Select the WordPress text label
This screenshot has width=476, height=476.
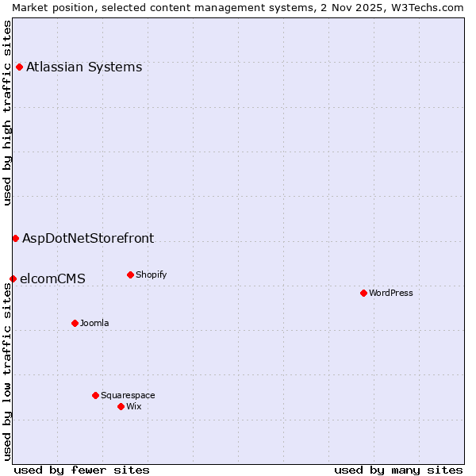(390, 293)
